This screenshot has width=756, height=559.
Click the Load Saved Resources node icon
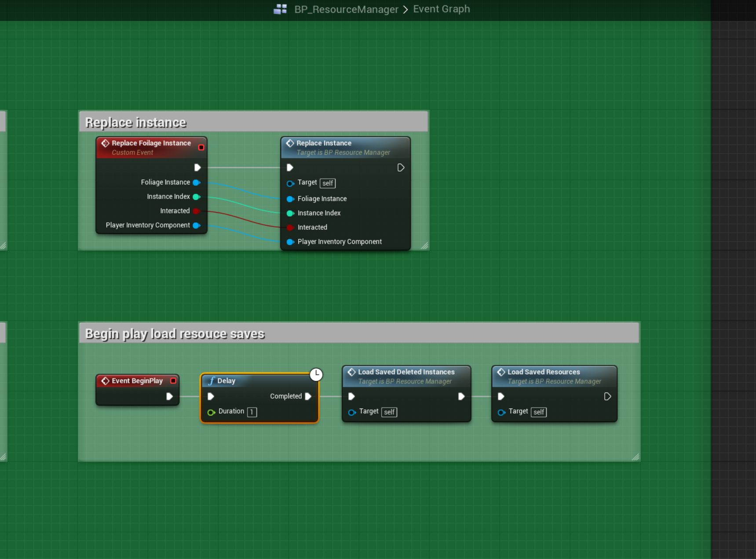pyautogui.click(x=501, y=372)
